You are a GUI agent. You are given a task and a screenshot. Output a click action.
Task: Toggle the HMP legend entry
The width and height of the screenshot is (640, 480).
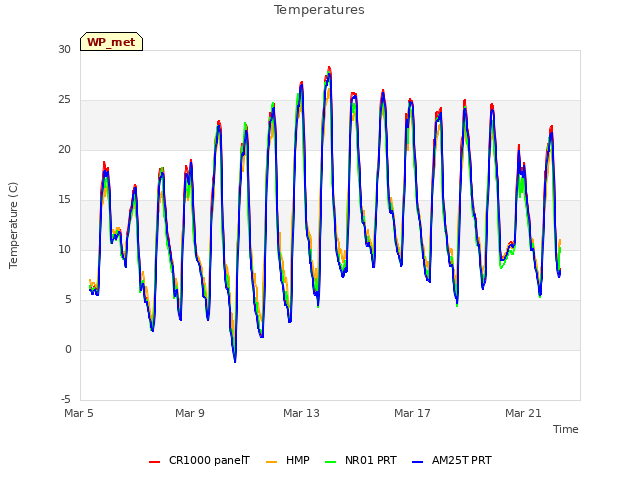pyautogui.click(x=287, y=460)
